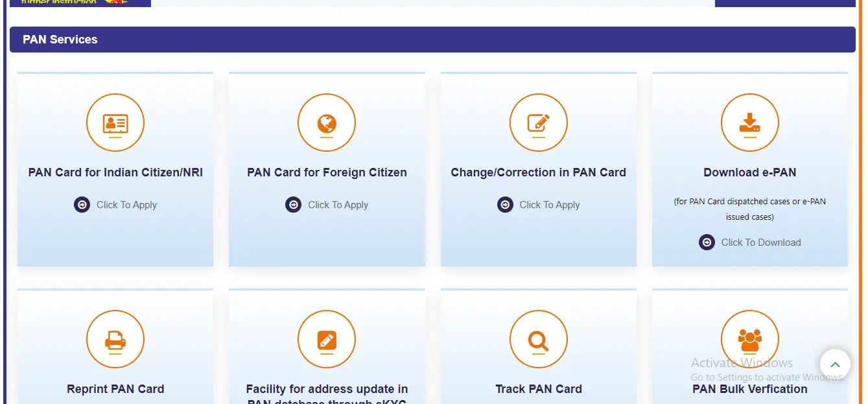Screen dimensions: 868x404
Task: Open the address update pencil icon
Action: pos(327,339)
